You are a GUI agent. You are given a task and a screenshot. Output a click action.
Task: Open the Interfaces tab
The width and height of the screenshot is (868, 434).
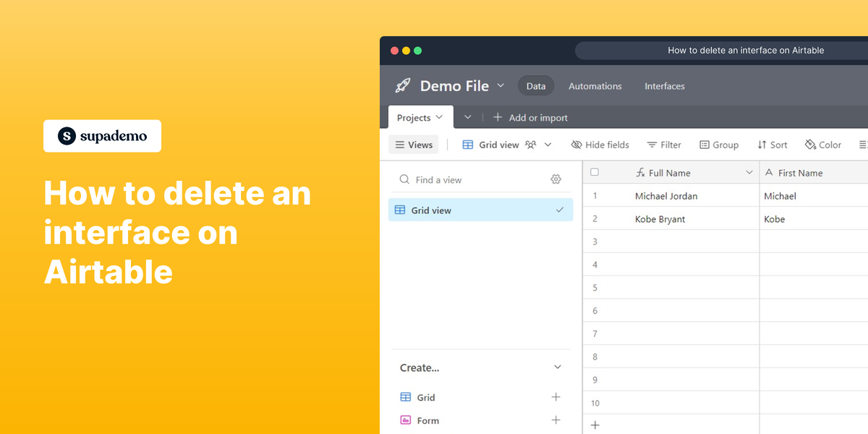pyautogui.click(x=664, y=86)
